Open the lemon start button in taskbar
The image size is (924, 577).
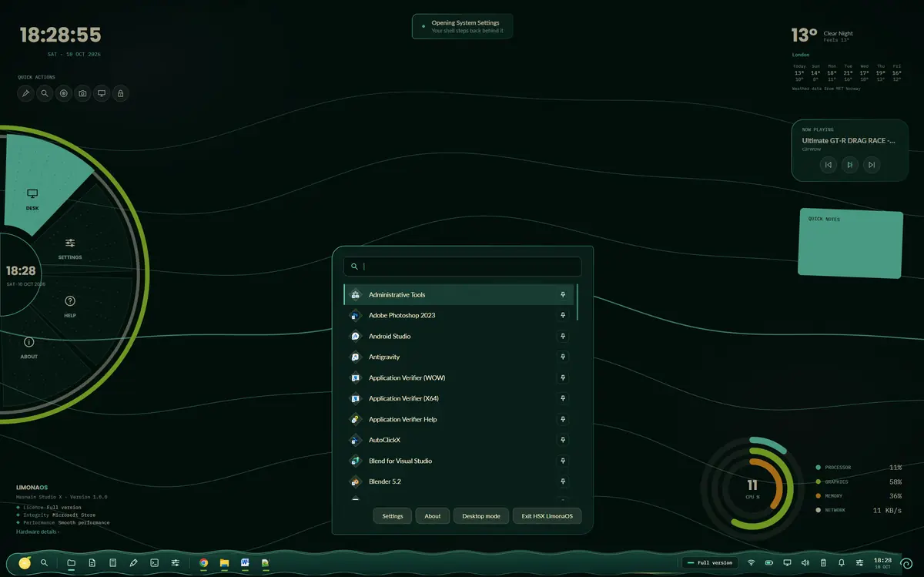[25, 563]
